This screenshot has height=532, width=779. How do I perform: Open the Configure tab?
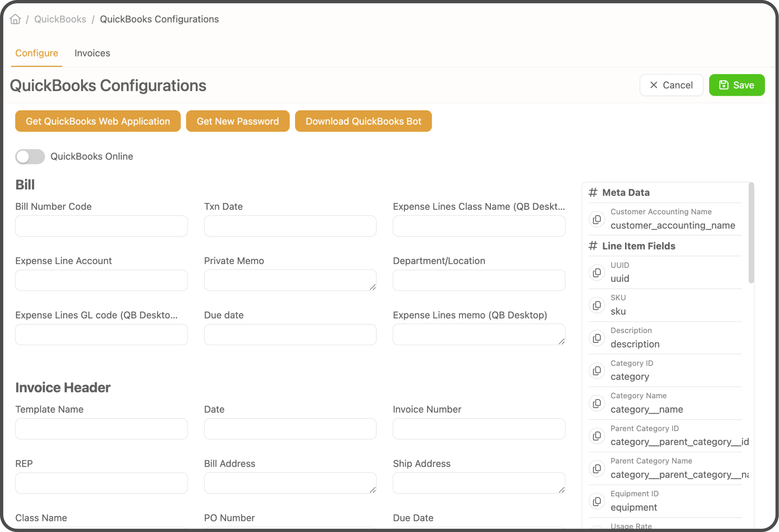37,53
